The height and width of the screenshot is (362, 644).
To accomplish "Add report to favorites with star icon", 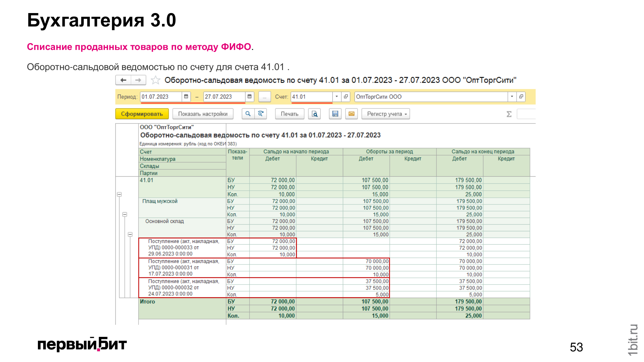I will coord(155,80).
